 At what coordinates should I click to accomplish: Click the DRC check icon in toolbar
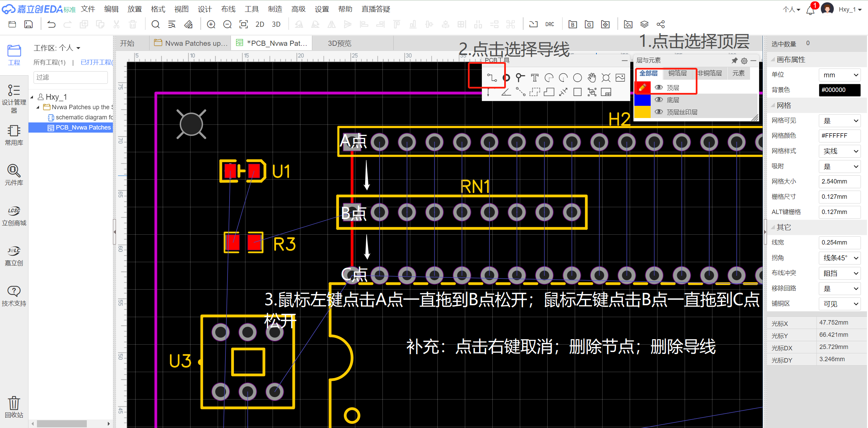[x=550, y=24]
